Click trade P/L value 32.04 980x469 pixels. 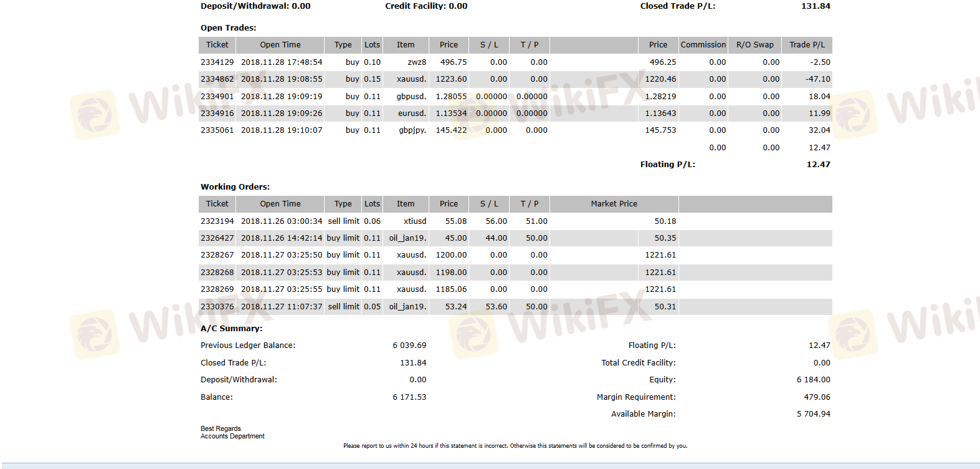point(819,130)
